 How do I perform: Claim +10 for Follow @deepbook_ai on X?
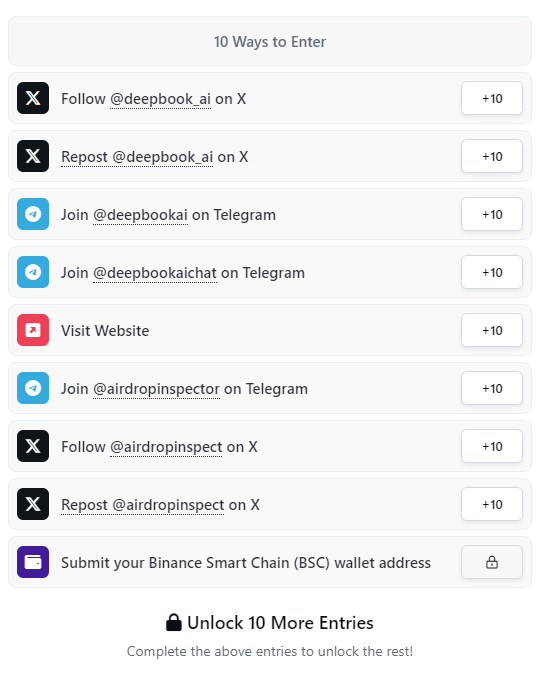coord(492,98)
